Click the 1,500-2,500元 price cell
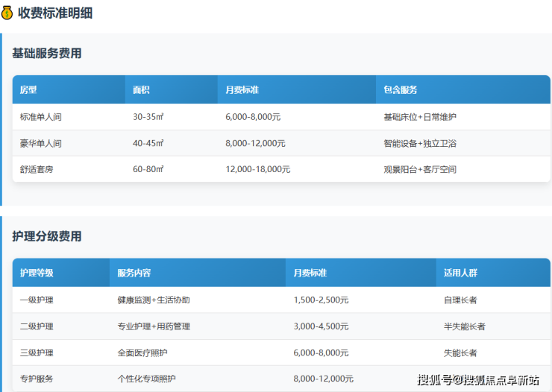552x392 pixels. coord(322,300)
